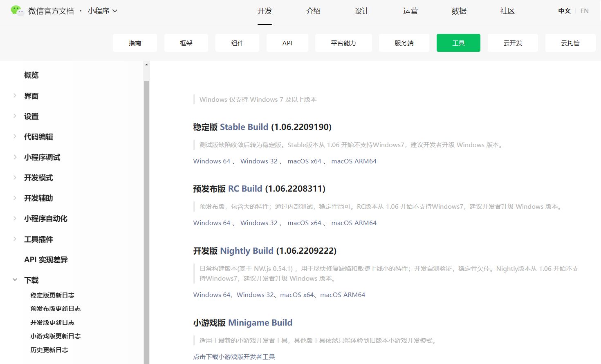Collapse the 下载 sidebar section
601x364 pixels.
(x=15, y=280)
